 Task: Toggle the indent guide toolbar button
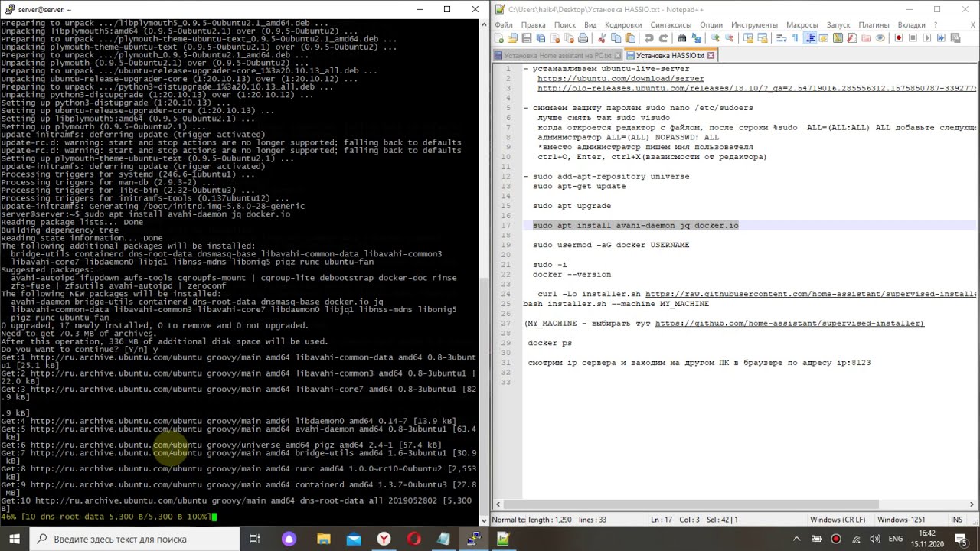point(810,38)
